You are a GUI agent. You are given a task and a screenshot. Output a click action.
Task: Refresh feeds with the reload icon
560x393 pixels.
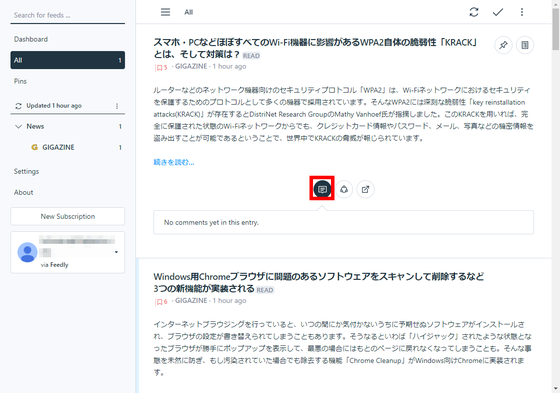[474, 12]
